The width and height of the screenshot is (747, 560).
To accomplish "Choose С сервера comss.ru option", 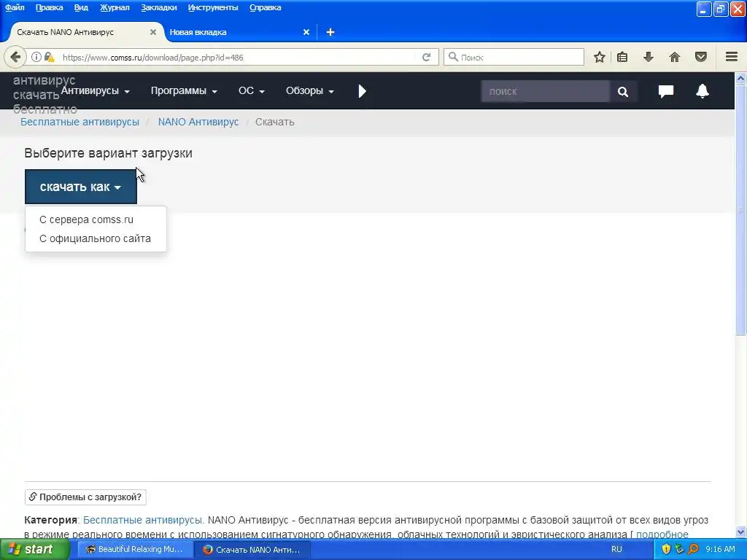I will coord(86,219).
